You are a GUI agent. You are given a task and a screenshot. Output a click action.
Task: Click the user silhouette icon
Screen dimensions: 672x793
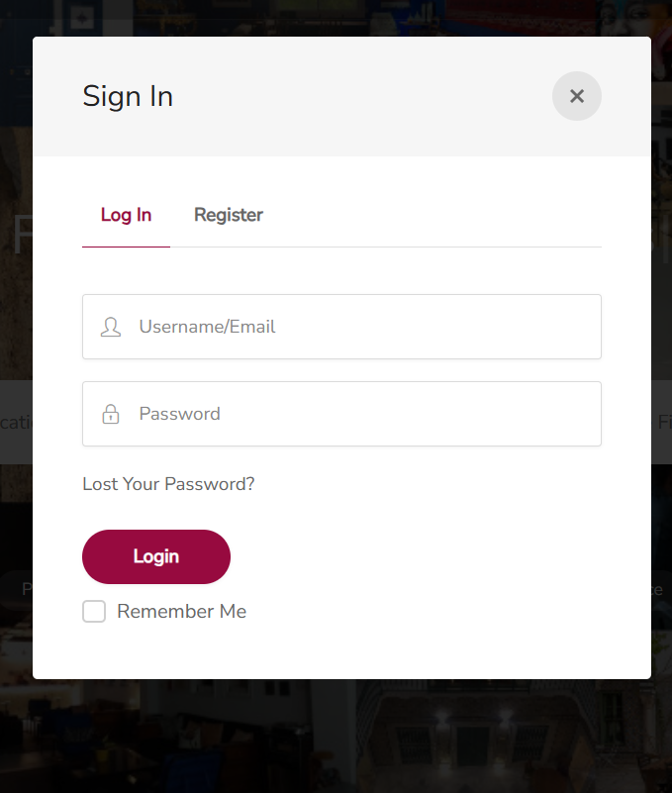click(x=111, y=327)
